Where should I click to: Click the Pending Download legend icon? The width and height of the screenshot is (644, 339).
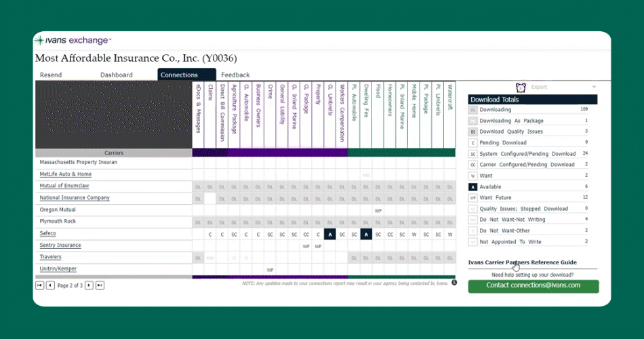point(472,143)
